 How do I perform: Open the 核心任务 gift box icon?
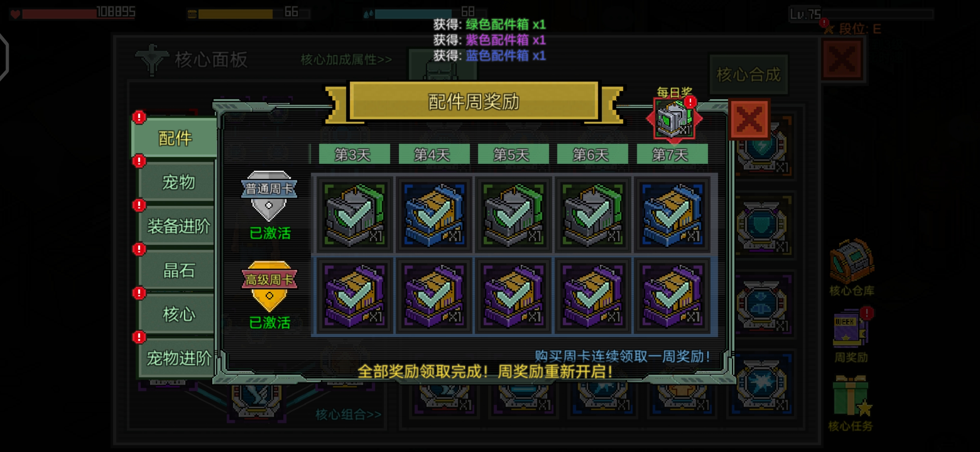(x=850, y=396)
